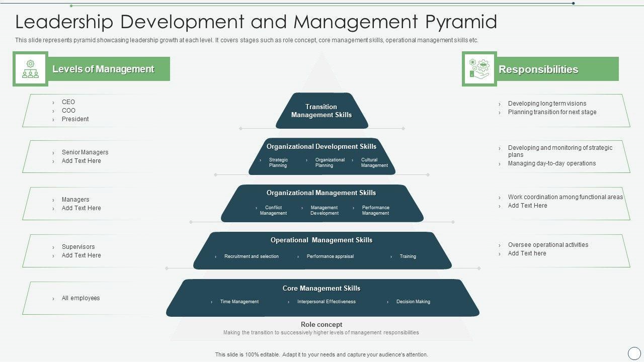The image size is (644, 362).
Task: Click the Organizational Management Skills heading
Action: pyautogui.click(x=321, y=193)
